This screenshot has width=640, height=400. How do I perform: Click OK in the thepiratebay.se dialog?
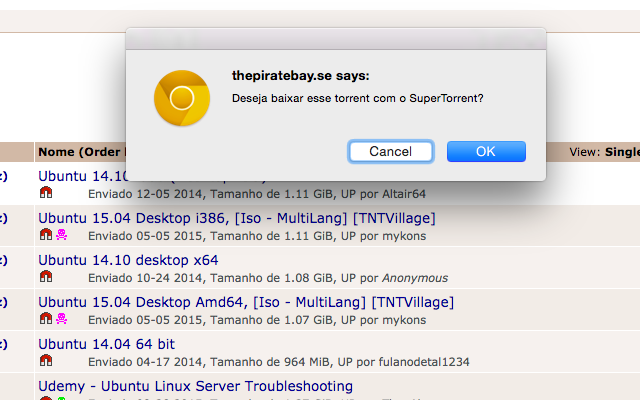tap(486, 151)
